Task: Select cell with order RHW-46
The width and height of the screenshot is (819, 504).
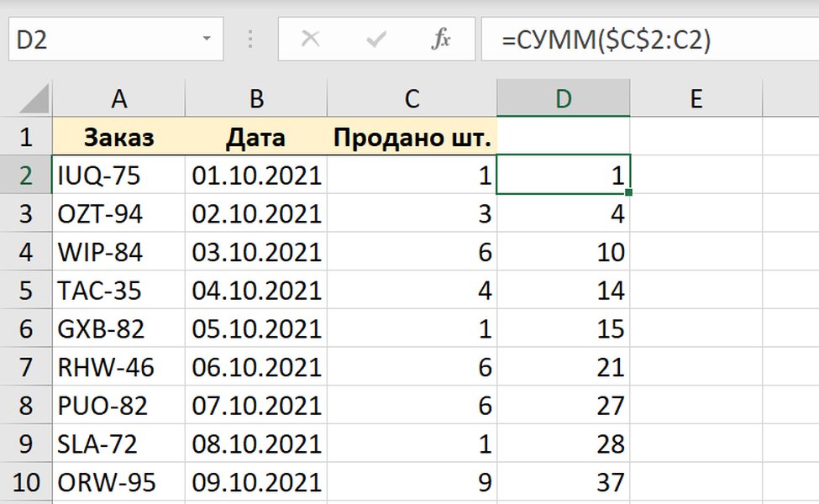Action: point(119,366)
